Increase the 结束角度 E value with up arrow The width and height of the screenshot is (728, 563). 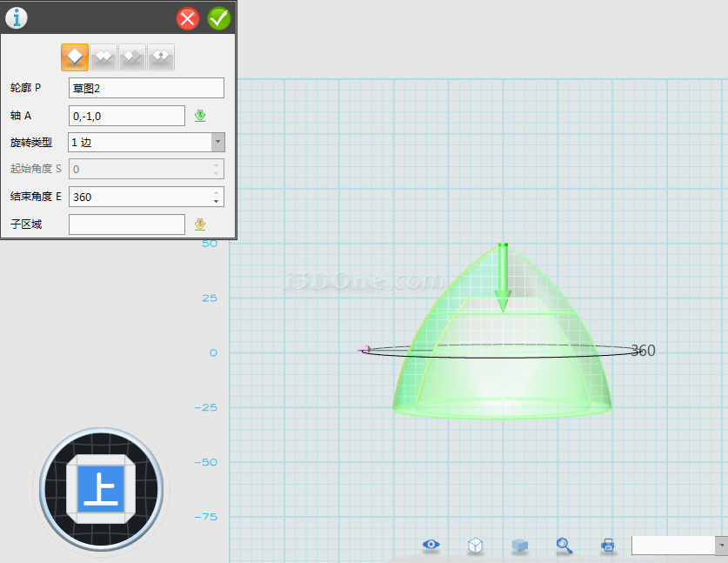point(216,192)
